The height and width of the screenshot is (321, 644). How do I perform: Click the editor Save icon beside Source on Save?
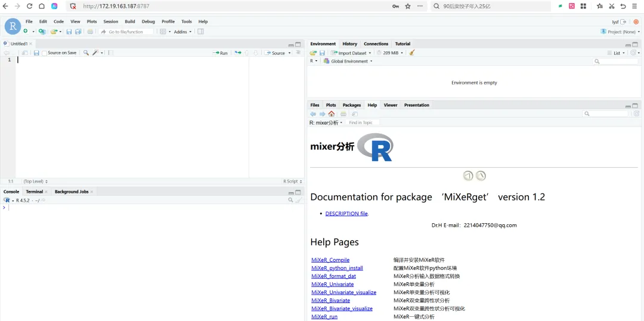click(36, 53)
